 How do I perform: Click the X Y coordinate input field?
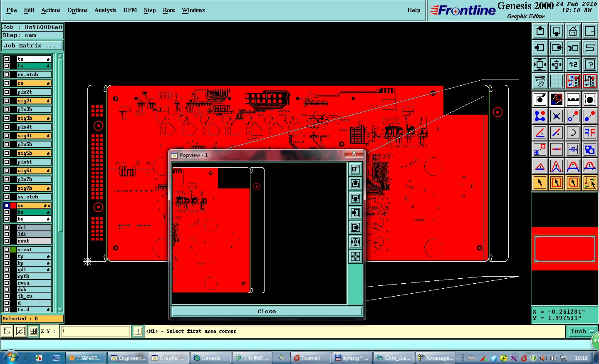coord(96,331)
